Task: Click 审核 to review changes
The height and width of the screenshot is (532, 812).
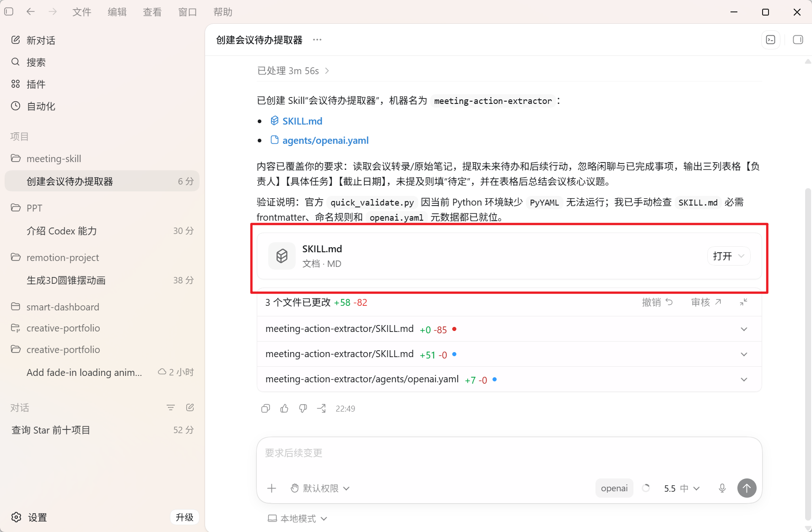Action: [706, 302]
